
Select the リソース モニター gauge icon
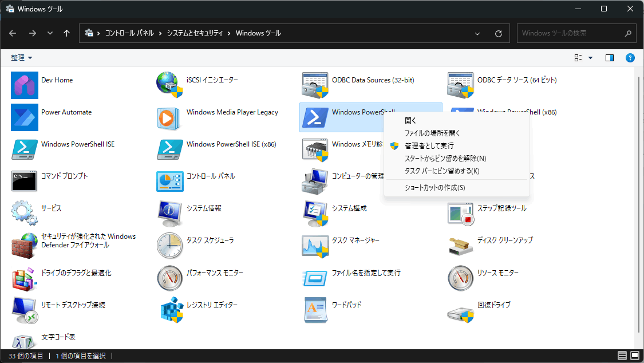coord(460,278)
